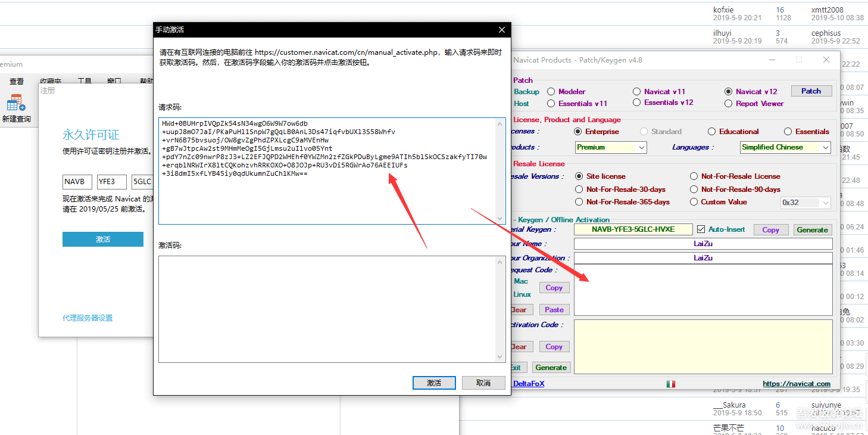This screenshot has width=868, height=435.
Task: Click the Italian flag icon in keygen footer
Action: pos(671,384)
